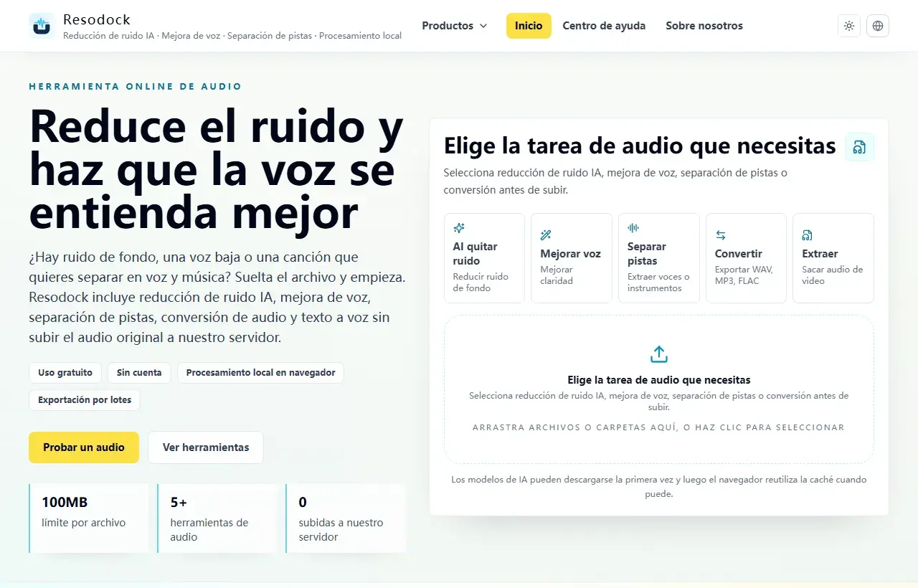Open Ver herramientas button
Image resolution: width=918 pixels, height=588 pixels.
coord(206,447)
